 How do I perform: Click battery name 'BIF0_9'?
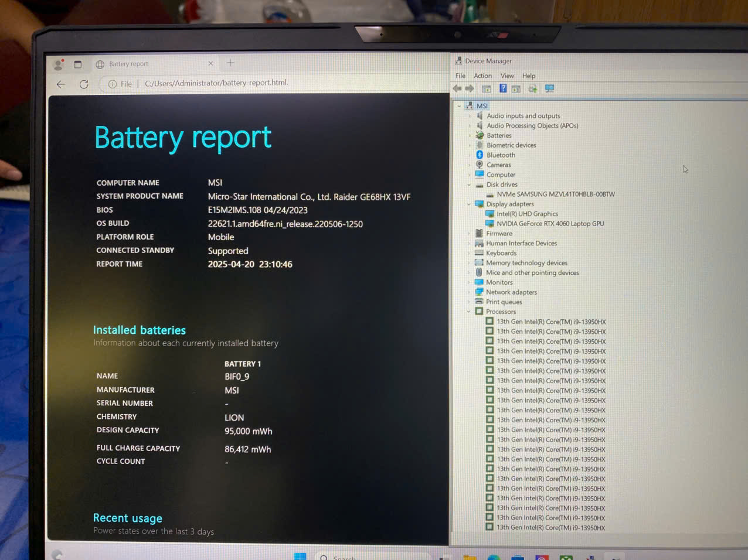coord(237,377)
